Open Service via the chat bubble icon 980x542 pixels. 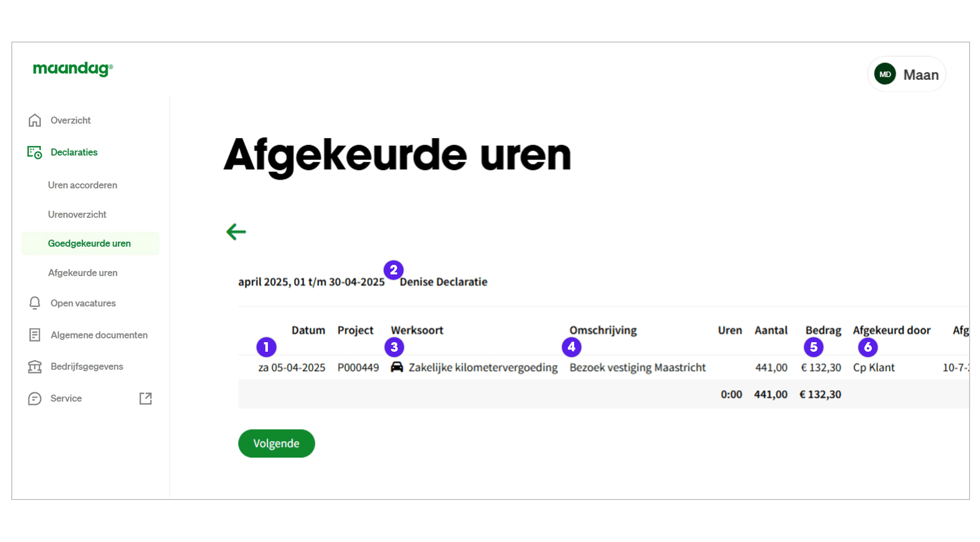click(x=34, y=398)
